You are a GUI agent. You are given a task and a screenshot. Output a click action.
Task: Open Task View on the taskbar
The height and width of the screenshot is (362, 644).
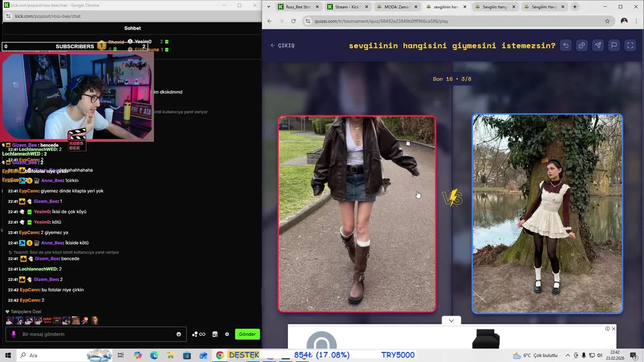click(121, 355)
